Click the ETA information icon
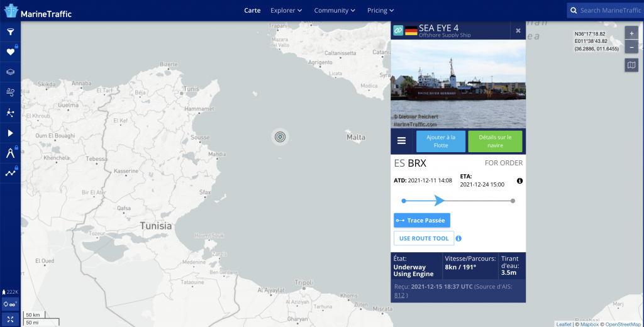The width and height of the screenshot is (644, 327). click(519, 180)
